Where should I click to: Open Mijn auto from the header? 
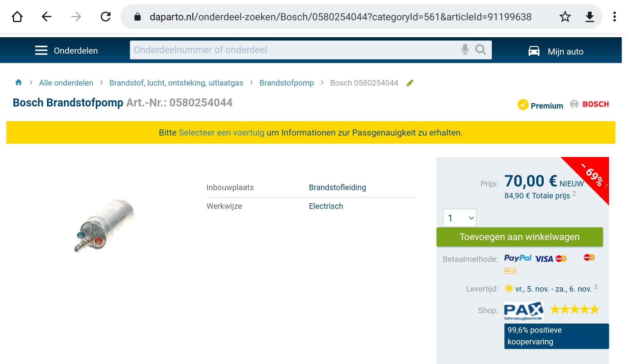(566, 52)
